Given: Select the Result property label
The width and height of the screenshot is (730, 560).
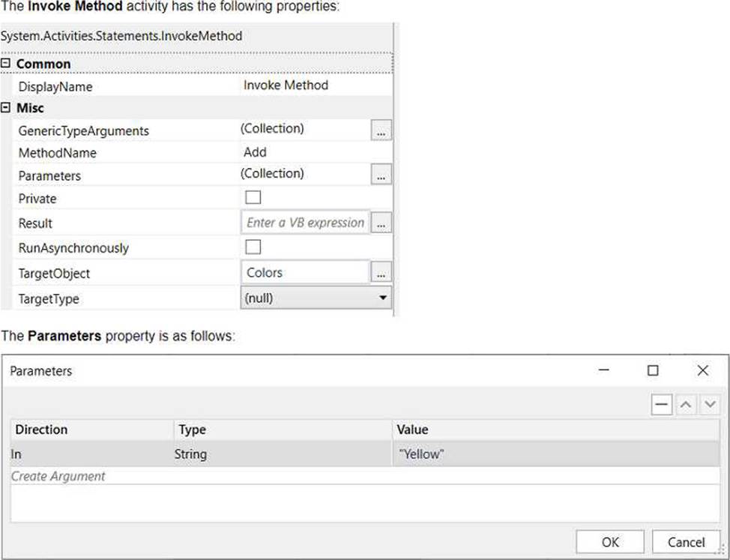Looking at the screenshot, I should coord(35,223).
